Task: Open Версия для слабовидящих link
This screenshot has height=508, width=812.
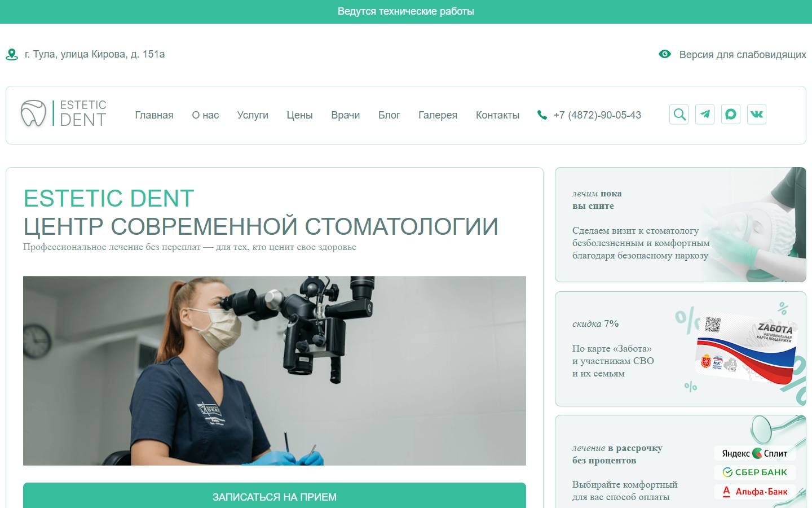Action: (x=743, y=55)
